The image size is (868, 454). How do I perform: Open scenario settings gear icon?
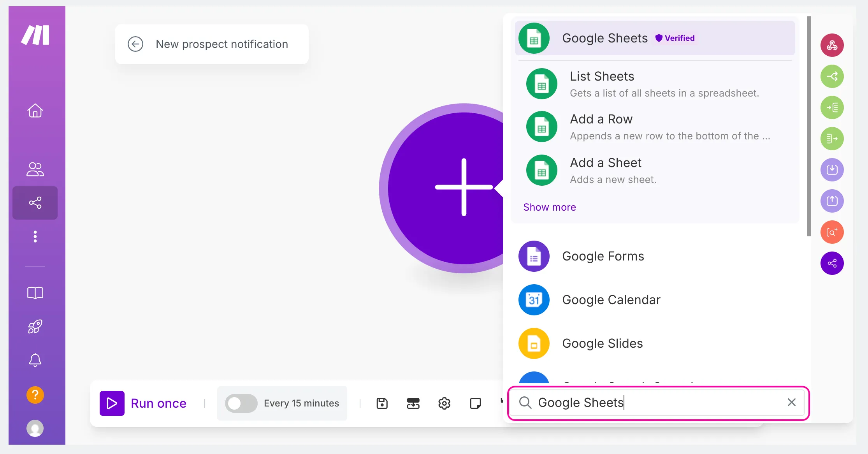tap(445, 403)
